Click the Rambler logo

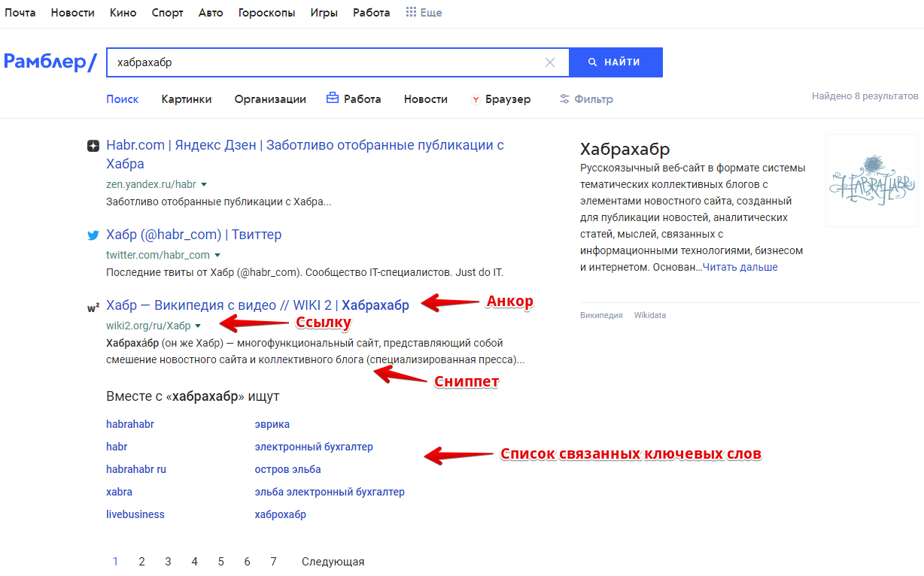coord(50,62)
